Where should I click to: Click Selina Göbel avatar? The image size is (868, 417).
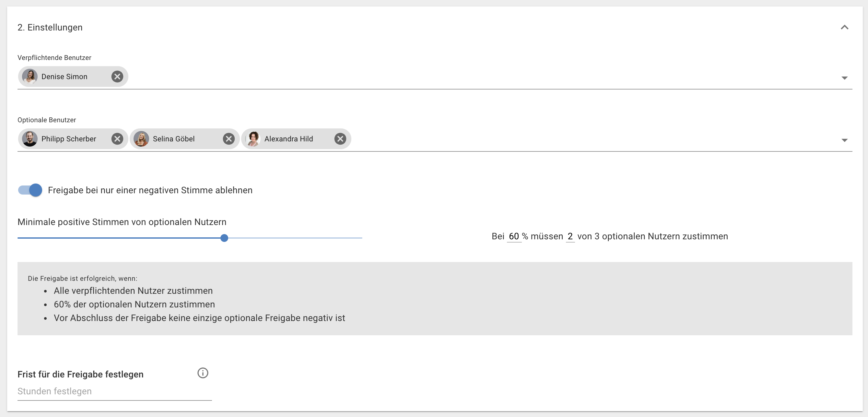141,139
